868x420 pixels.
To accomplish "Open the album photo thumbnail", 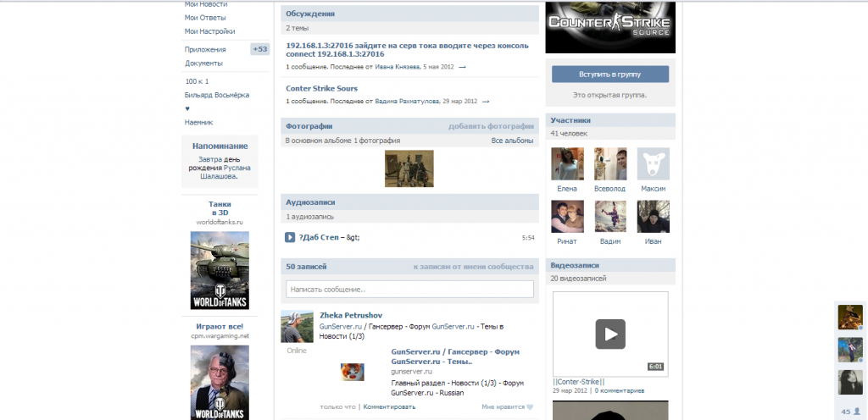I will 409,169.
